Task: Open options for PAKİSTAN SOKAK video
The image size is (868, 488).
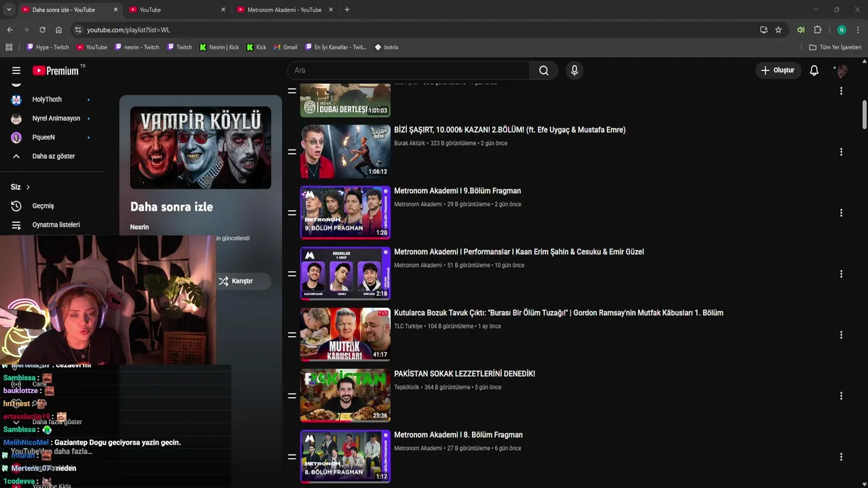Action: click(841, 396)
